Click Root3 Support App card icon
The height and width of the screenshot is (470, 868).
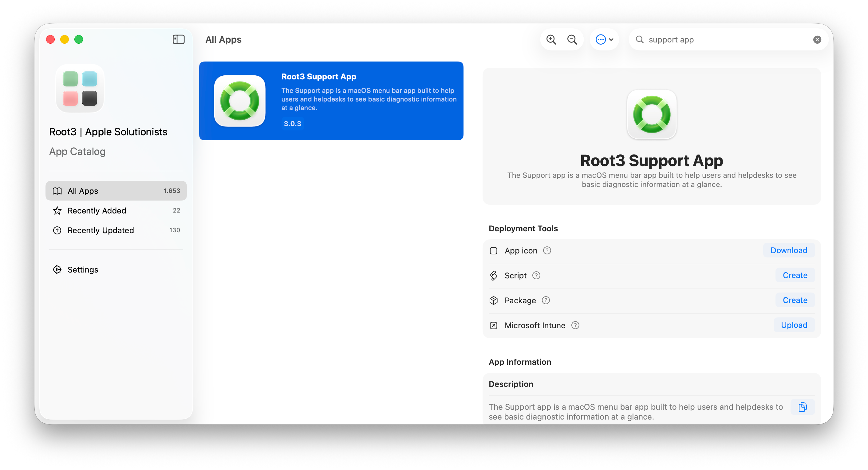(x=239, y=101)
